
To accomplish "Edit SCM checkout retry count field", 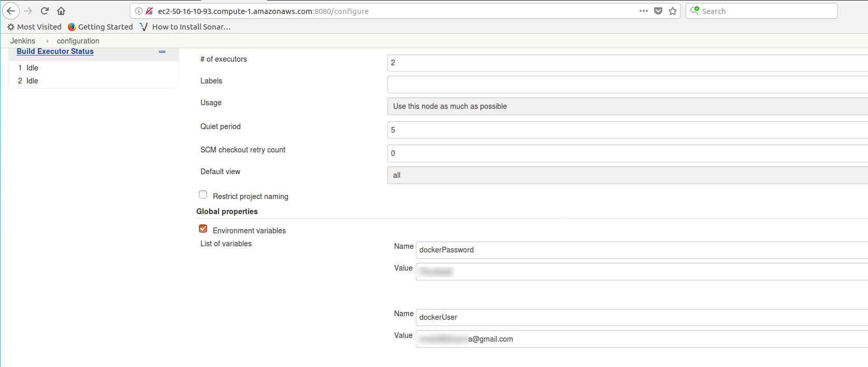I will [x=628, y=153].
